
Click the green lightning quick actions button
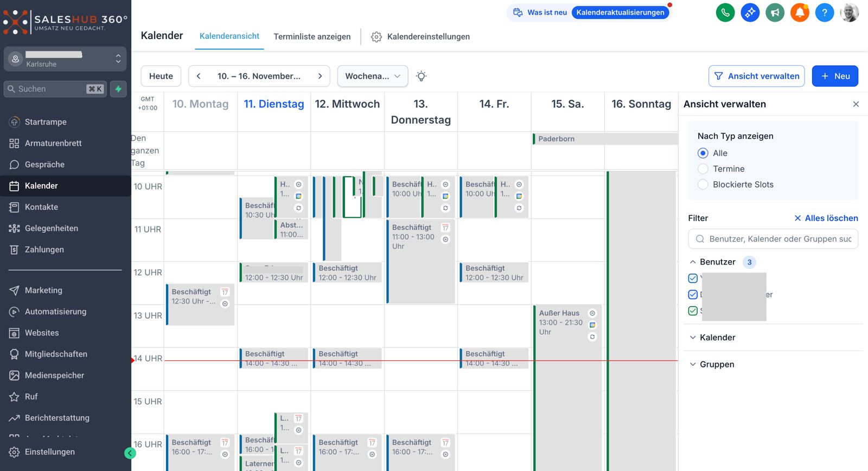click(x=118, y=89)
